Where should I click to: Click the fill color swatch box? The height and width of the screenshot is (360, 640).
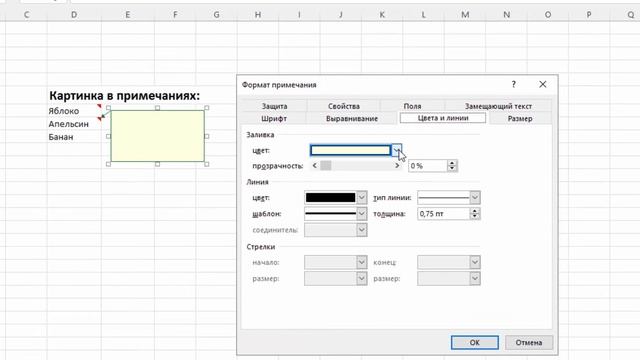pos(351,150)
